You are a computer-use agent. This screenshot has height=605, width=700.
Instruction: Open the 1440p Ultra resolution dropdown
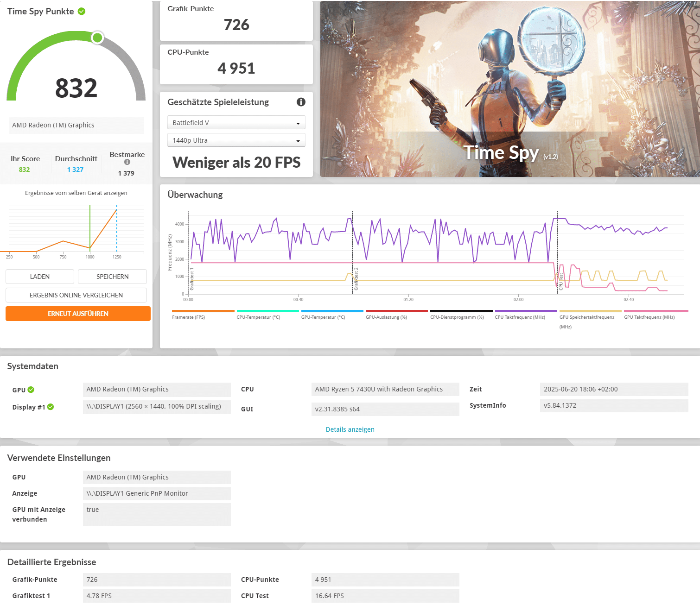click(x=236, y=140)
